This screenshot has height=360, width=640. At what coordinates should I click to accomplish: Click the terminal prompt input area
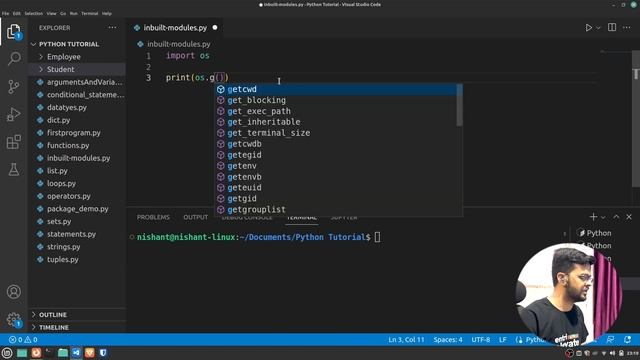pyautogui.click(x=377, y=237)
